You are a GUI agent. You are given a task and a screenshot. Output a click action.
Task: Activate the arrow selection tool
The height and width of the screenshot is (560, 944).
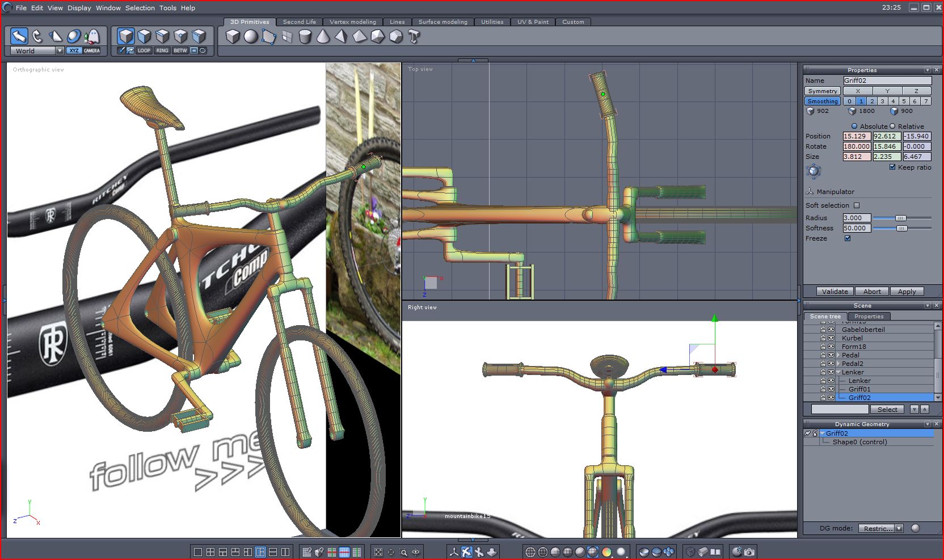[x=19, y=36]
